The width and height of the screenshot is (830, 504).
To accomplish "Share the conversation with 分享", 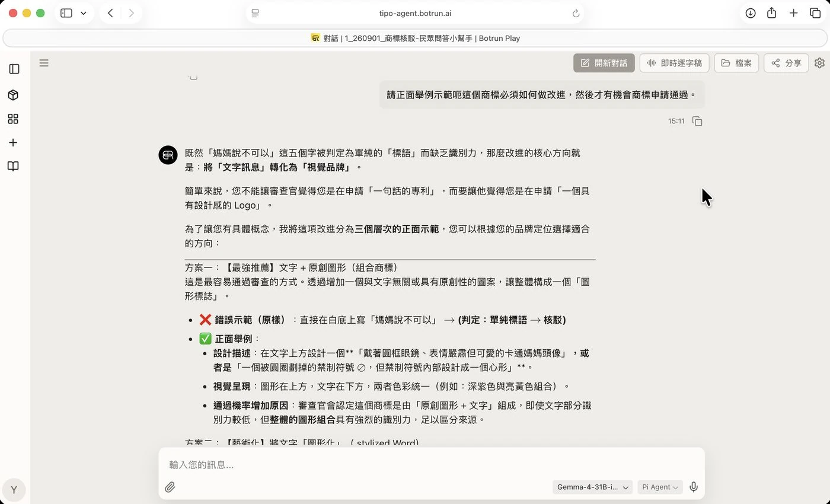I will coord(786,63).
